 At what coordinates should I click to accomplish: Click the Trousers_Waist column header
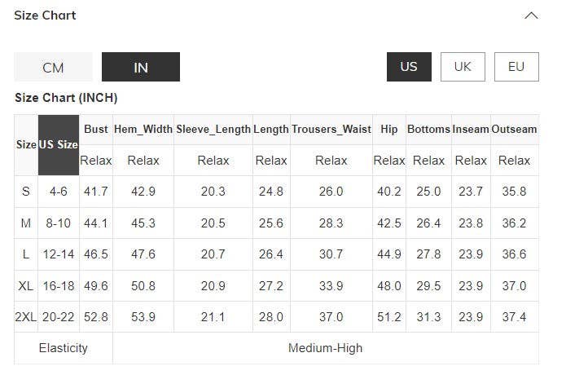coord(331,130)
